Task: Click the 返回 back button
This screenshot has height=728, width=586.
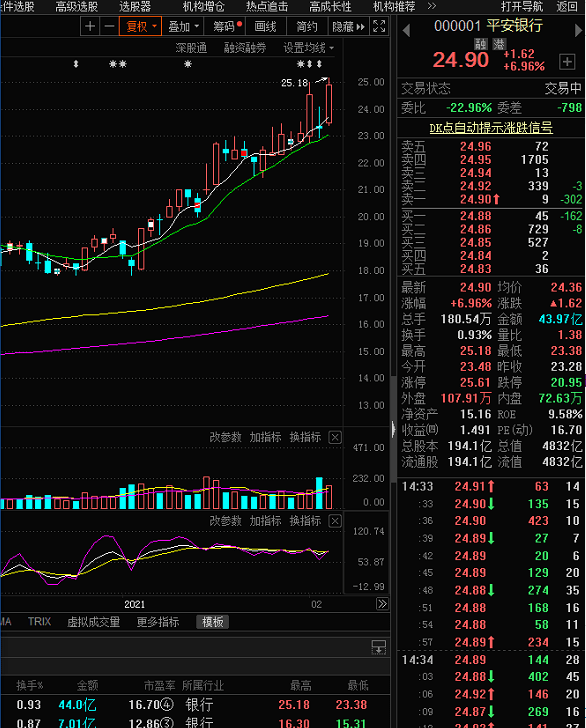Action: [567, 6]
